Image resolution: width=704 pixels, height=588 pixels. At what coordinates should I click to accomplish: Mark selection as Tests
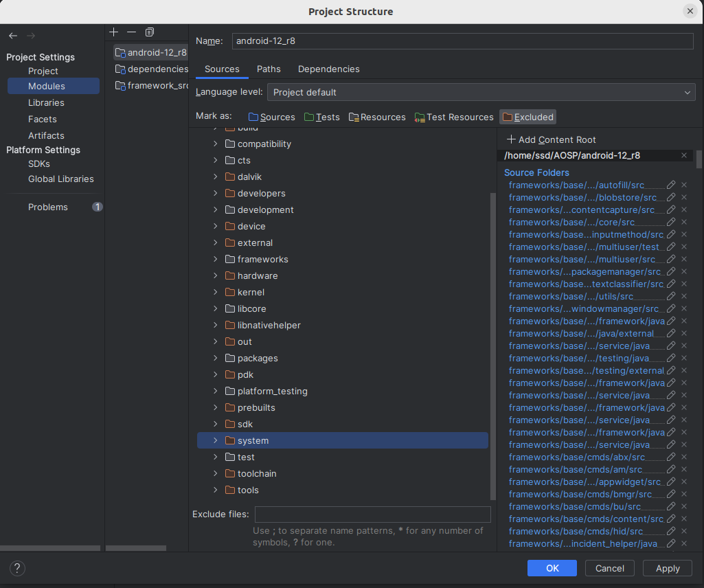pyautogui.click(x=322, y=117)
